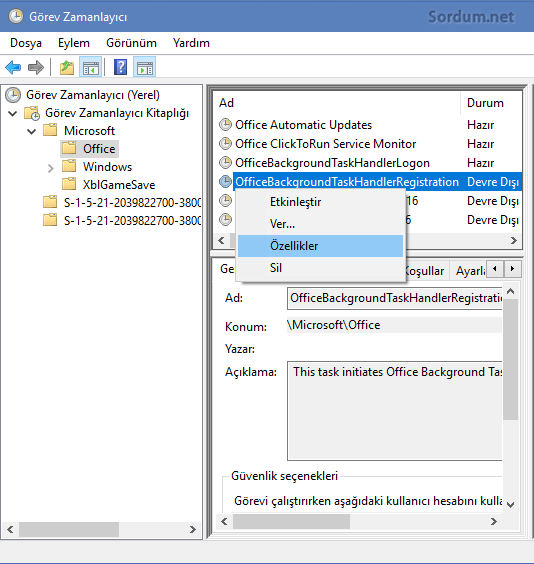The image size is (534, 564).
Task: Click the details pane vertical scrollbar thumb
Action: tap(510, 359)
